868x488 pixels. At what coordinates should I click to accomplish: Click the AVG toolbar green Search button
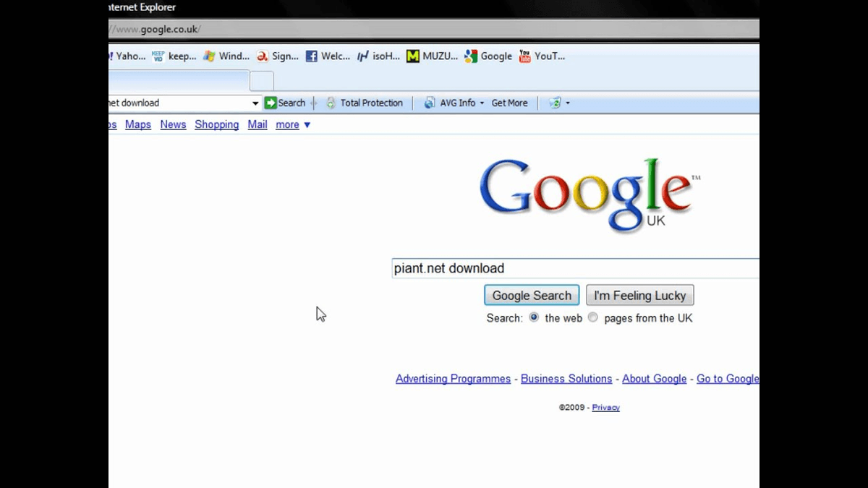[x=285, y=103]
